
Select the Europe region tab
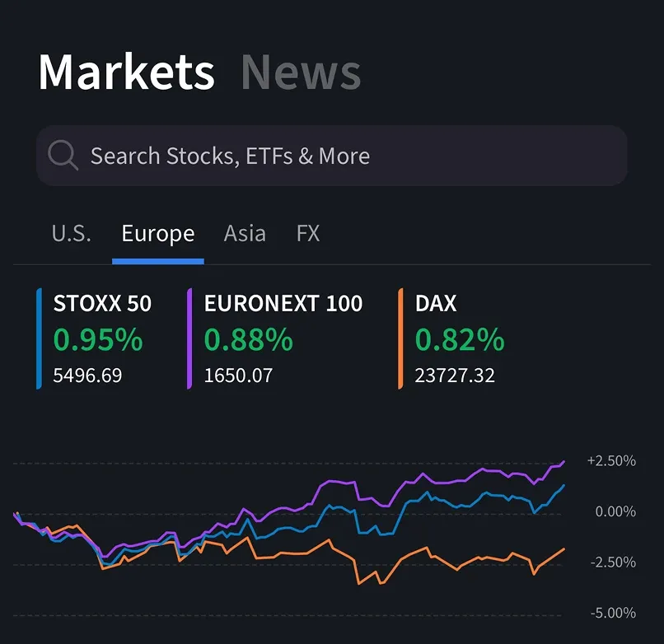click(157, 234)
